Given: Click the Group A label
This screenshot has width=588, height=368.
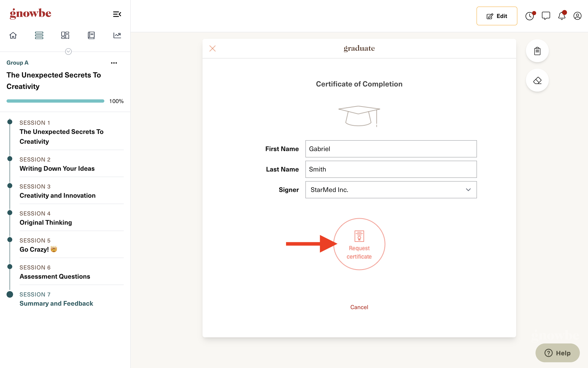Looking at the screenshot, I should point(18,63).
